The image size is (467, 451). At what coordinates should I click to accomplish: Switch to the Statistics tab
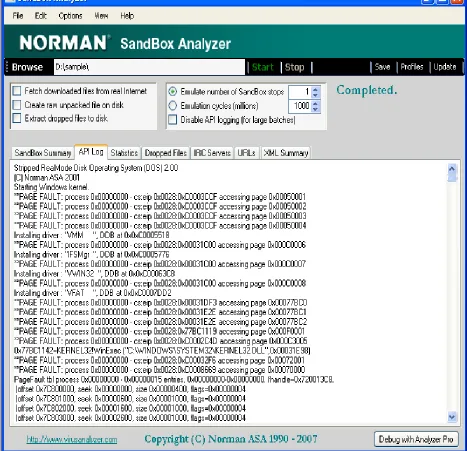click(x=124, y=153)
